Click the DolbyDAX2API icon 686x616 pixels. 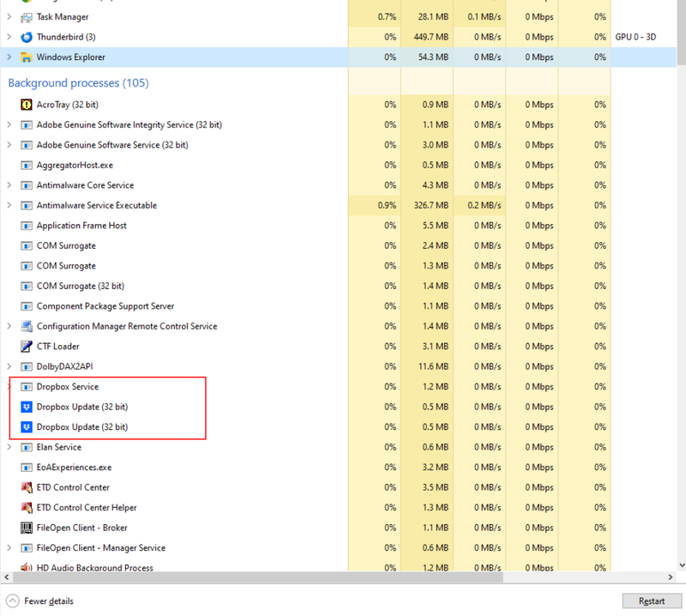27,366
